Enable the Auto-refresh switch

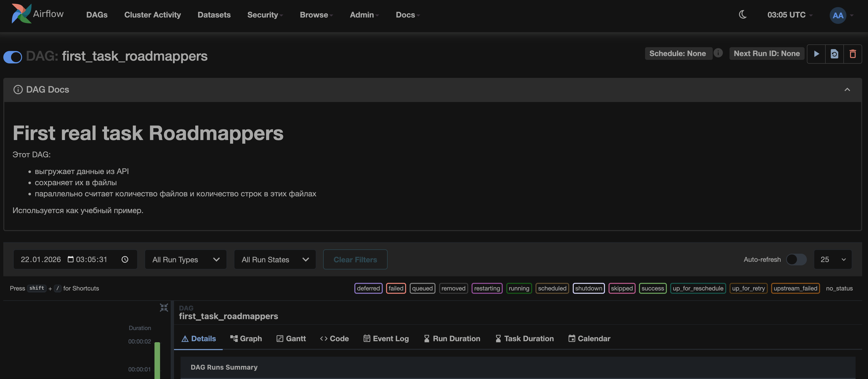(x=796, y=260)
